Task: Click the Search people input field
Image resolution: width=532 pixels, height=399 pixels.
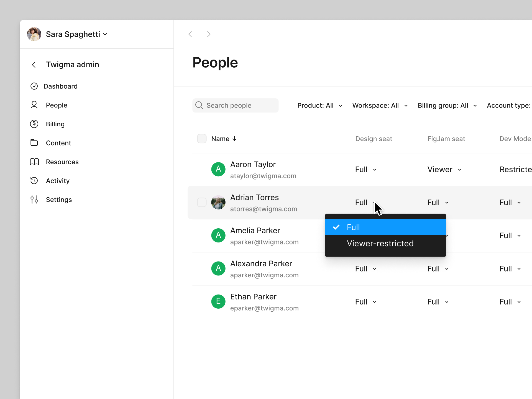Action: [x=236, y=106]
